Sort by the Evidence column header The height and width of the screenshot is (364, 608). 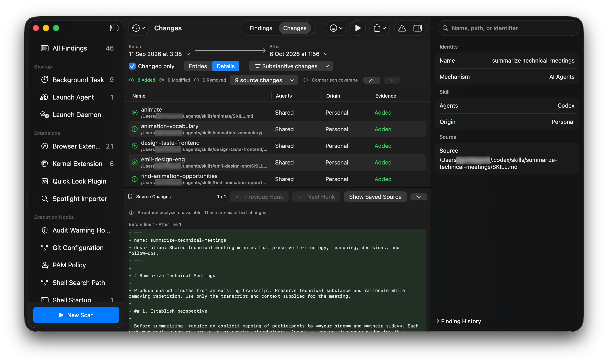tap(385, 96)
